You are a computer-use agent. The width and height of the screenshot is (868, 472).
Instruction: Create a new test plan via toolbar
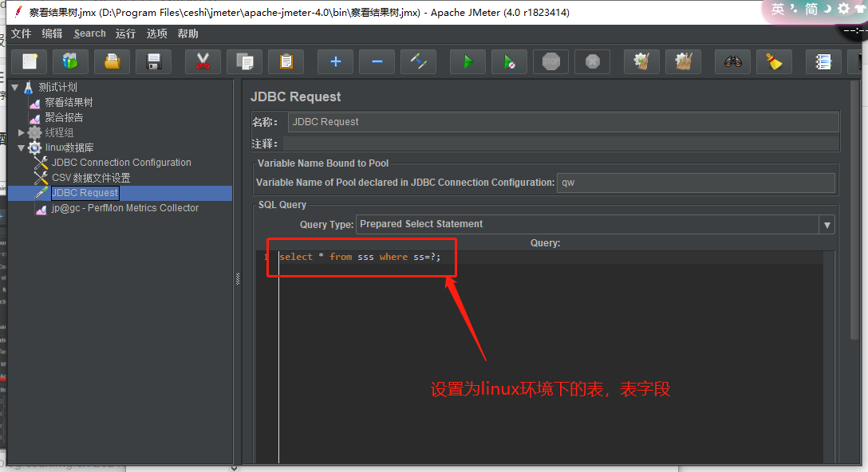pos(30,61)
